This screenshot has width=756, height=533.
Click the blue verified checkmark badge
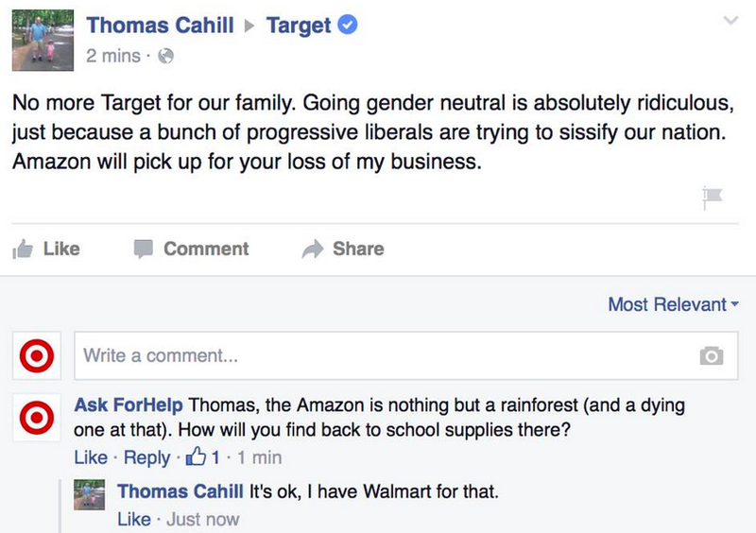click(x=347, y=25)
